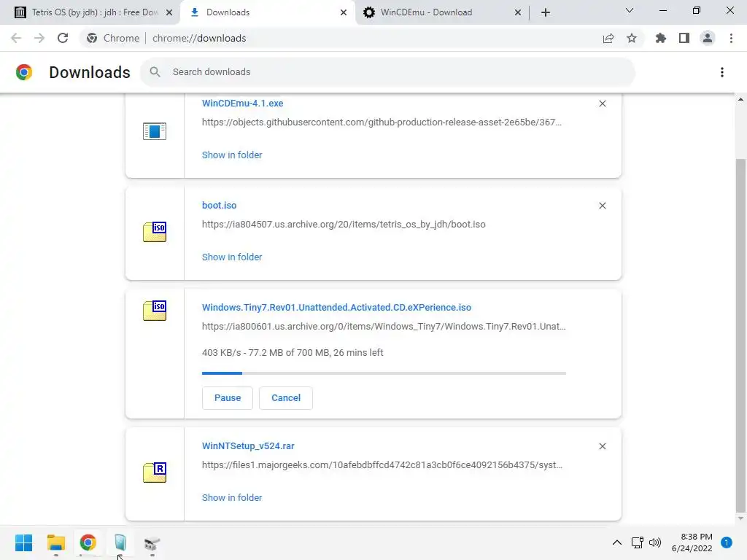Open the clock showing 8:38 PM
747x560 pixels.
coord(692,542)
